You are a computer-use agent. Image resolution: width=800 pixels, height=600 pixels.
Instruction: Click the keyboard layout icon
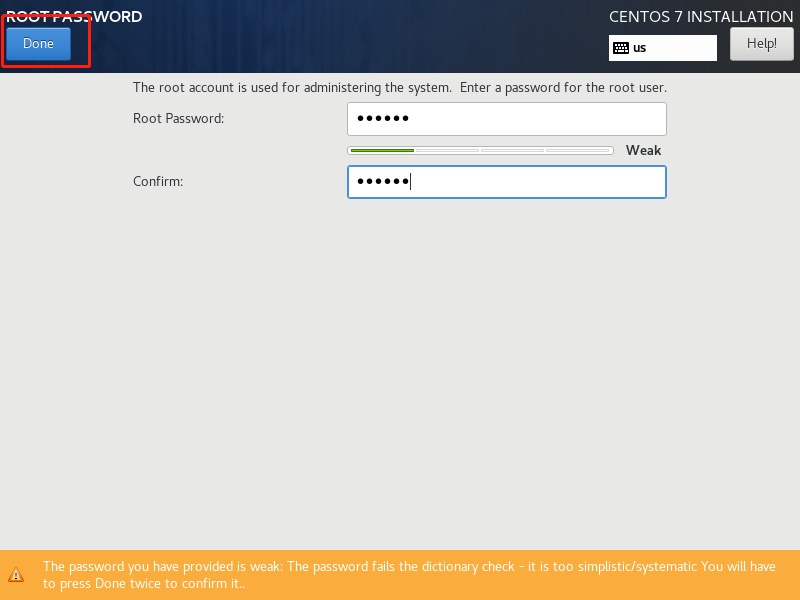pyautogui.click(x=621, y=48)
